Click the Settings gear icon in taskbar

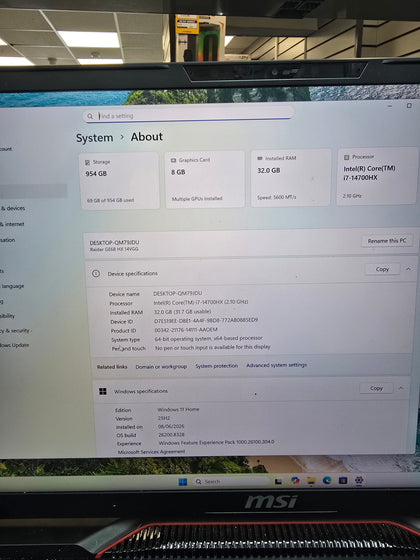(359, 480)
